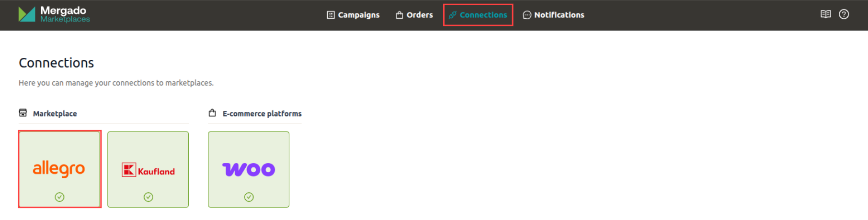Open the Allegro marketplace connection card
This screenshot has width=868, height=220.
pyautogui.click(x=60, y=169)
